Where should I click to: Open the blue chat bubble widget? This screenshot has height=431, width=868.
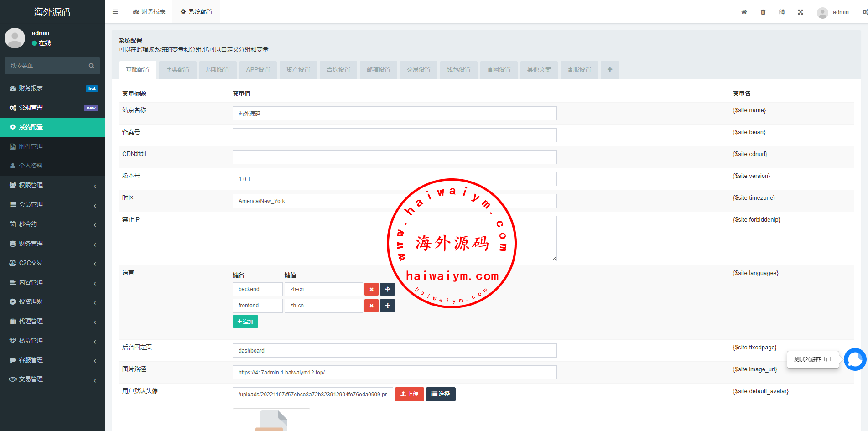coord(855,360)
